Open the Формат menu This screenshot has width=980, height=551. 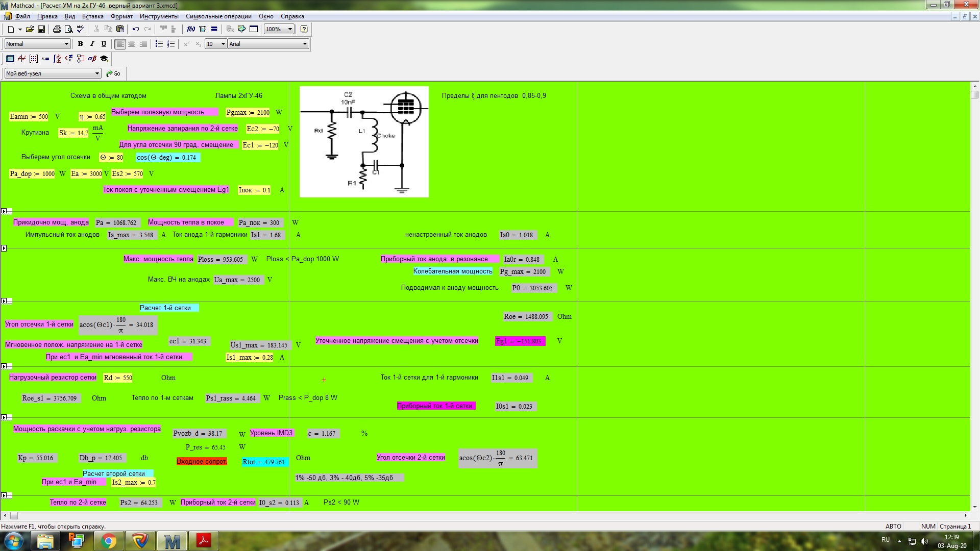coord(121,16)
